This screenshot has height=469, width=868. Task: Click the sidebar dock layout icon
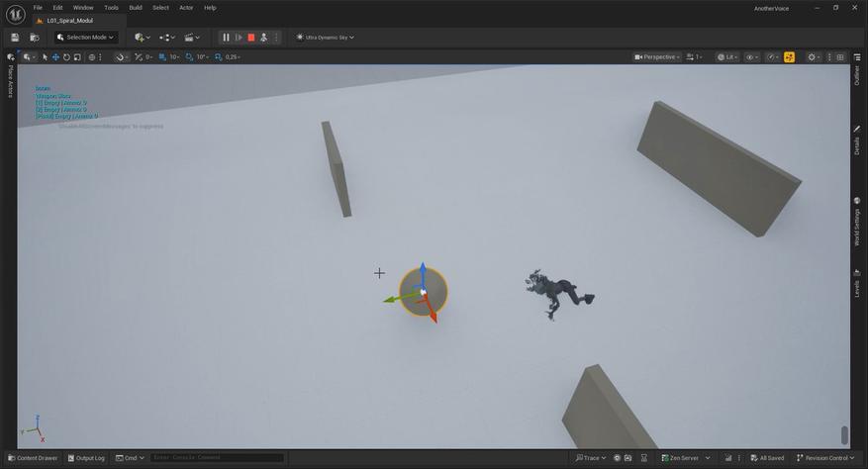(857, 57)
